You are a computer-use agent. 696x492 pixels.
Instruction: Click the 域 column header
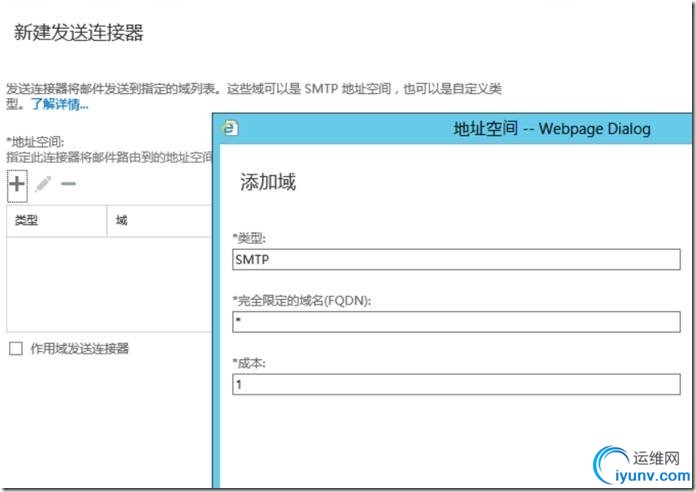(x=159, y=220)
